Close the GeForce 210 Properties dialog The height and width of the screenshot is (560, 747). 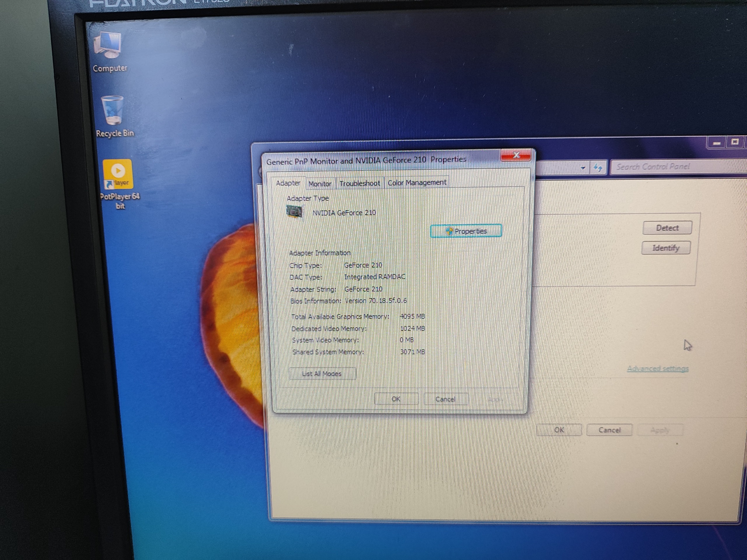516,155
